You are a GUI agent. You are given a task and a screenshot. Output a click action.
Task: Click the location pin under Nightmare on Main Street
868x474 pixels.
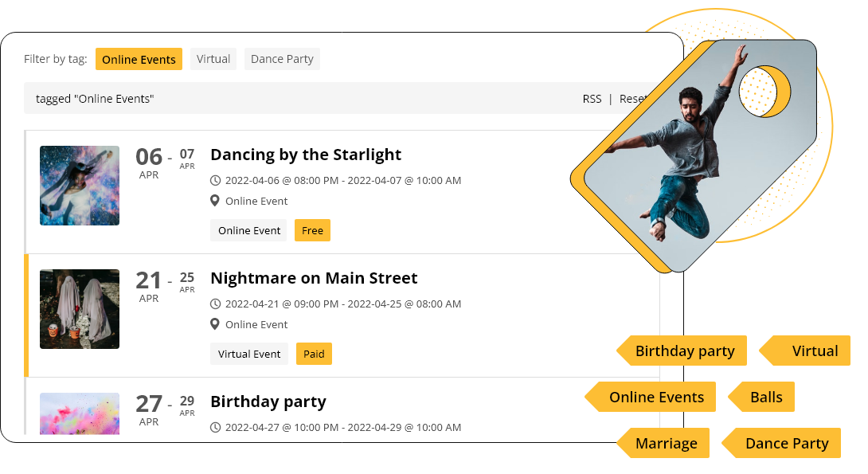pos(214,323)
